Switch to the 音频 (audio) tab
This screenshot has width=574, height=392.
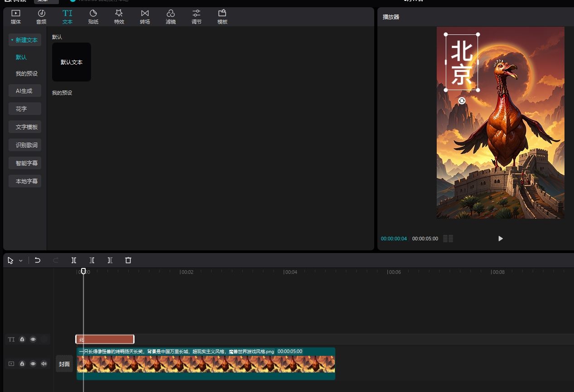(x=41, y=17)
